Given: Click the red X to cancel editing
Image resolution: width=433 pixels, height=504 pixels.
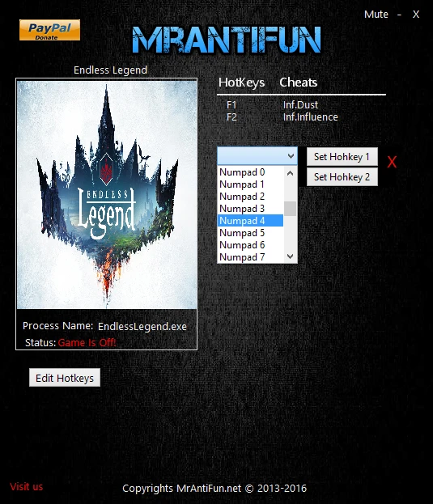Looking at the screenshot, I should [x=392, y=163].
